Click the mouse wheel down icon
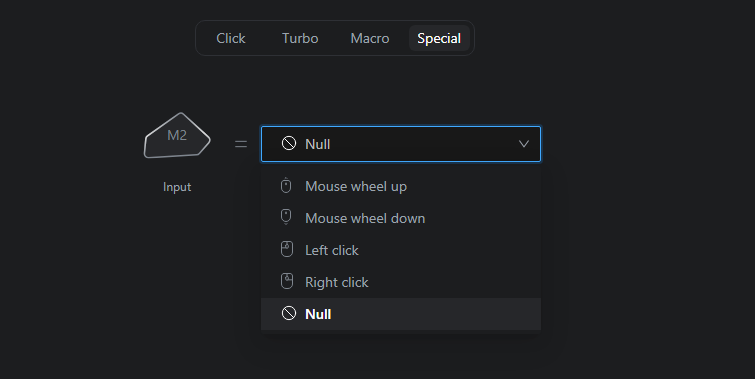Viewport: 755px width, 379px height. point(286,217)
